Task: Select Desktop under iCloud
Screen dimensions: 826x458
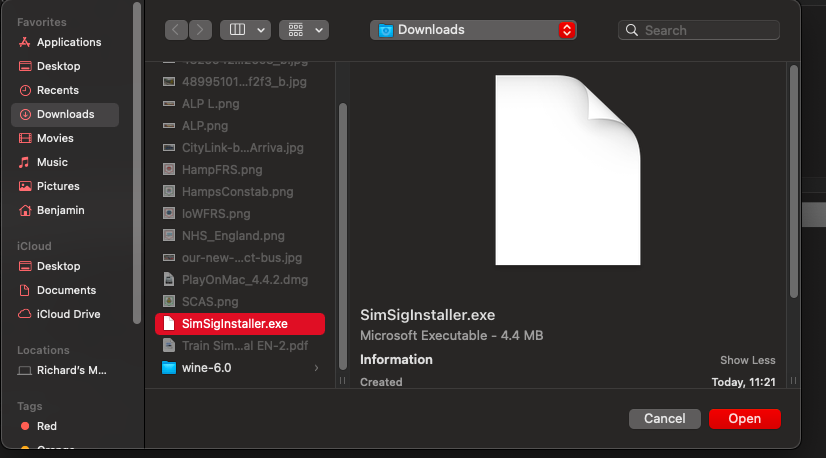Action: tap(65, 266)
